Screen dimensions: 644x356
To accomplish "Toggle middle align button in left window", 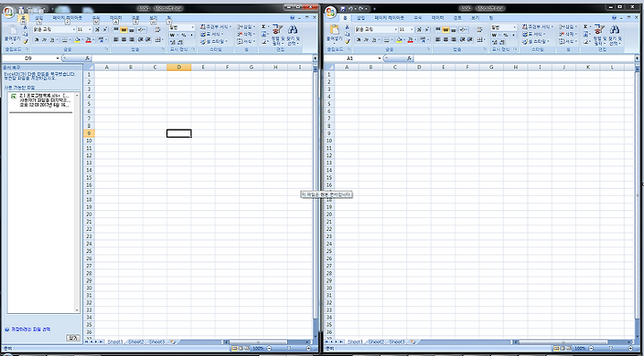I will [x=123, y=30].
